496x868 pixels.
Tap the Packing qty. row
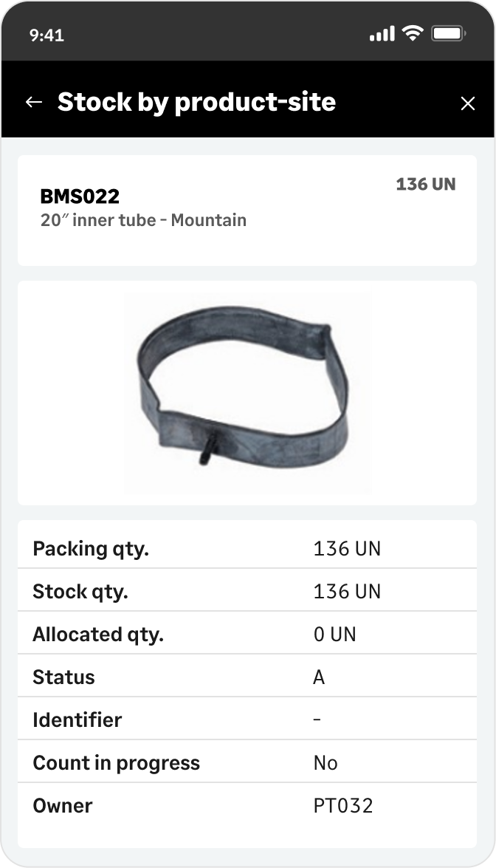247,547
